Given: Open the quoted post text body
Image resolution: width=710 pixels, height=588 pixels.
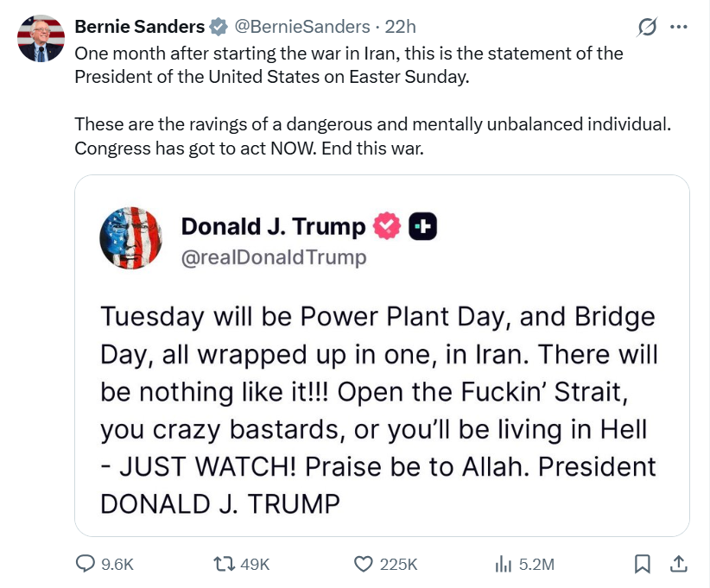Looking at the screenshot, I should coord(378,410).
